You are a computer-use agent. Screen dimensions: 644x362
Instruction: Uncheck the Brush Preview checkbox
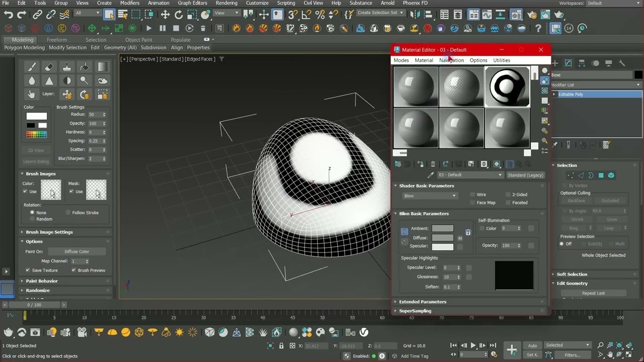point(73,270)
